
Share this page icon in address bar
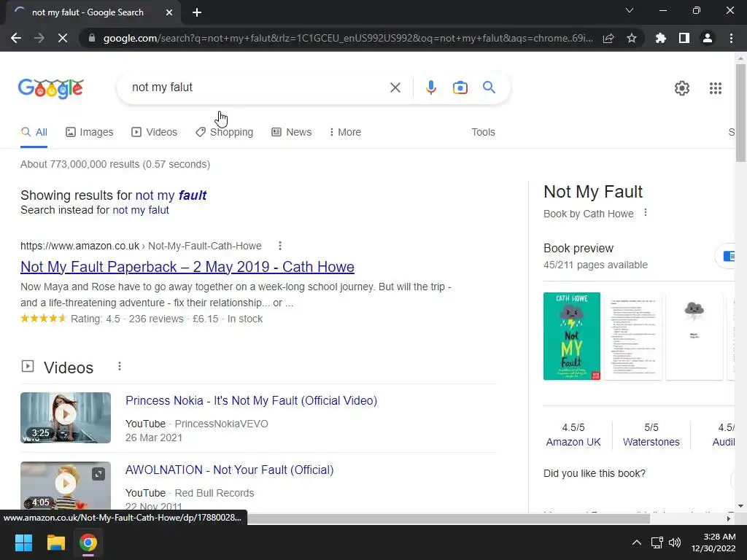[608, 38]
